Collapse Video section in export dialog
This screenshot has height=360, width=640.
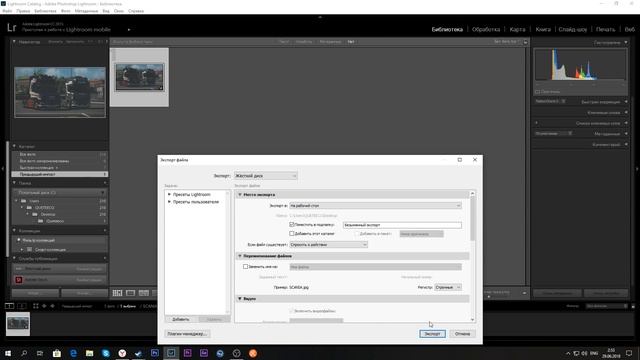click(x=240, y=299)
